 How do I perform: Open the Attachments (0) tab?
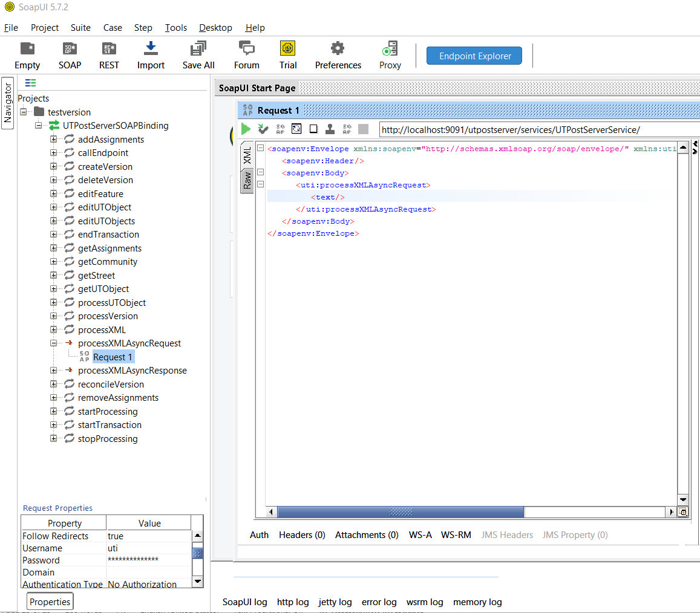click(367, 534)
